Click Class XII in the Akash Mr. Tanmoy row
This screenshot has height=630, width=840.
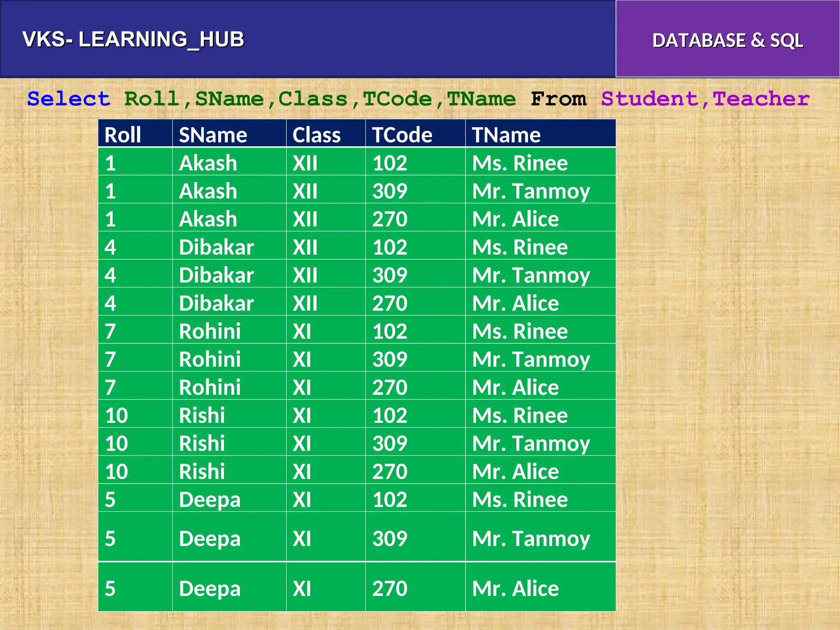305,192
